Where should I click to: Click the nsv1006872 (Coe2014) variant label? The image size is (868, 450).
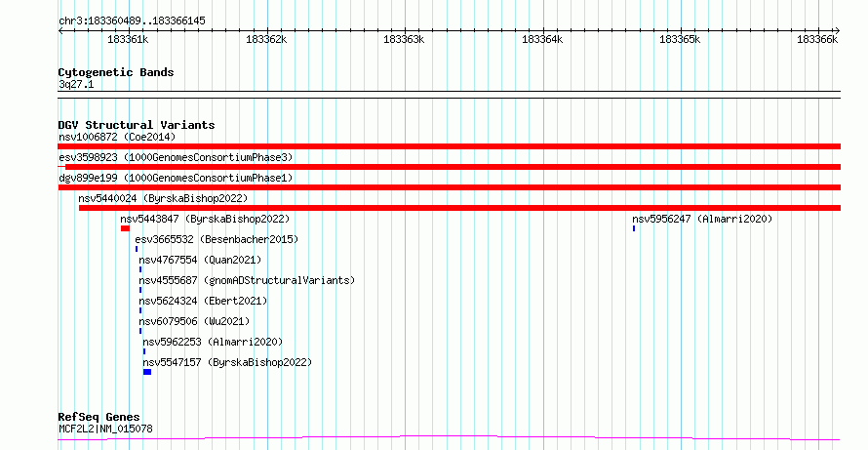click(x=117, y=137)
